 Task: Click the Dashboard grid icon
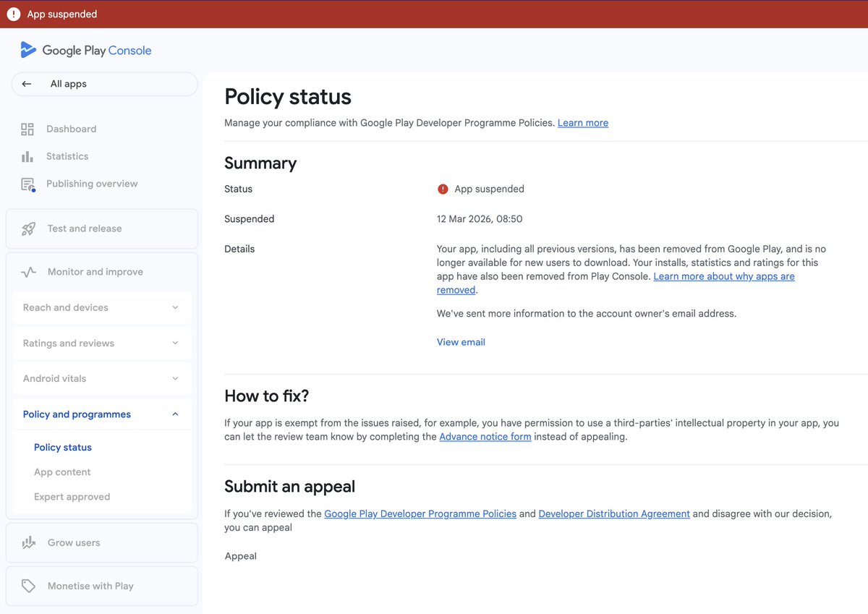tap(27, 129)
